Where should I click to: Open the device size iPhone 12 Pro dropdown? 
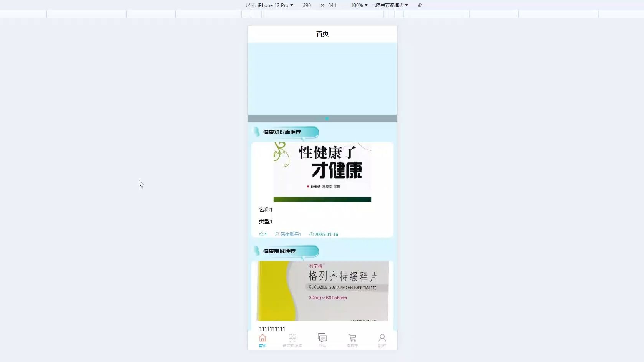(269, 5)
